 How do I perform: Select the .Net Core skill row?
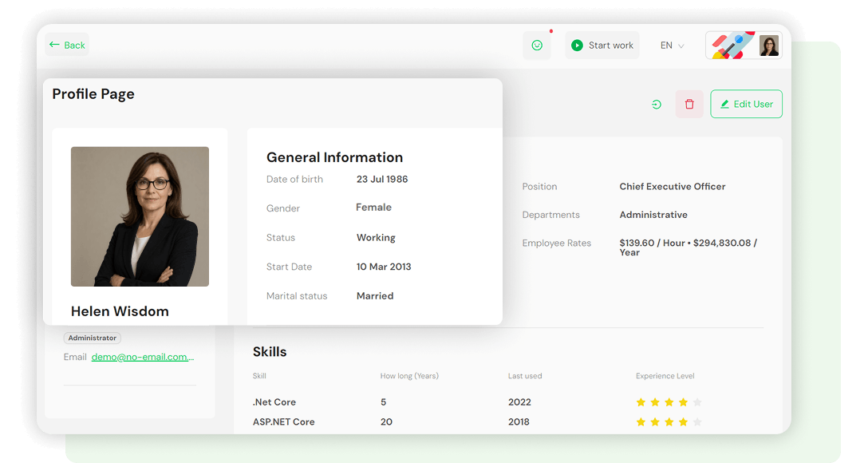point(274,402)
